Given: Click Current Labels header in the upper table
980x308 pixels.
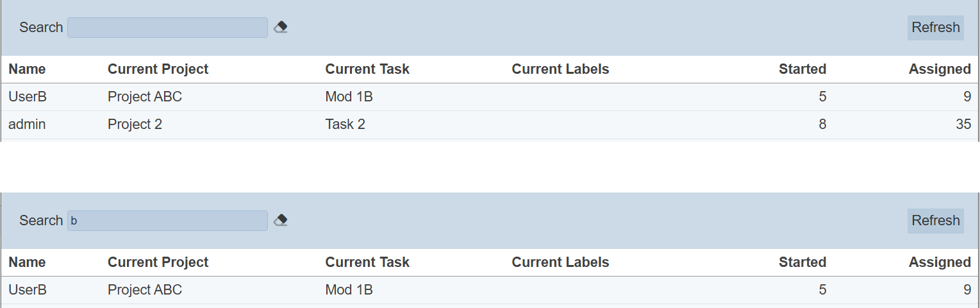Looking at the screenshot, I should (560, 69).
